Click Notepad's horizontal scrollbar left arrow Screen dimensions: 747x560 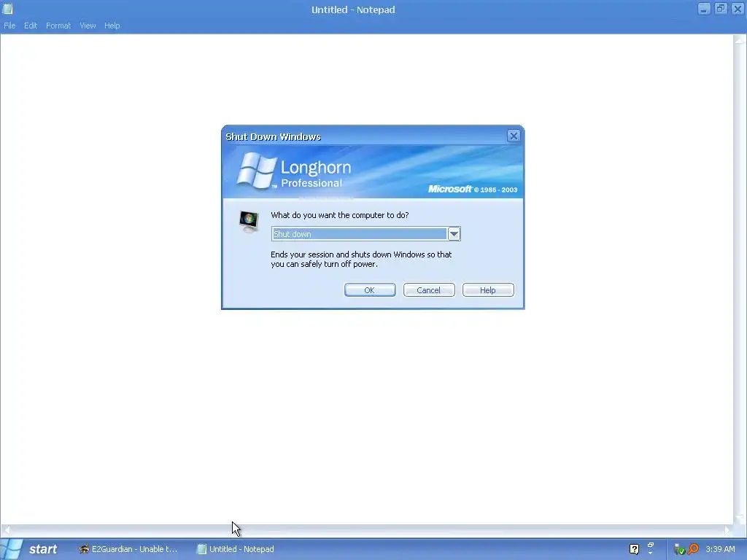[x=7, y=529]
